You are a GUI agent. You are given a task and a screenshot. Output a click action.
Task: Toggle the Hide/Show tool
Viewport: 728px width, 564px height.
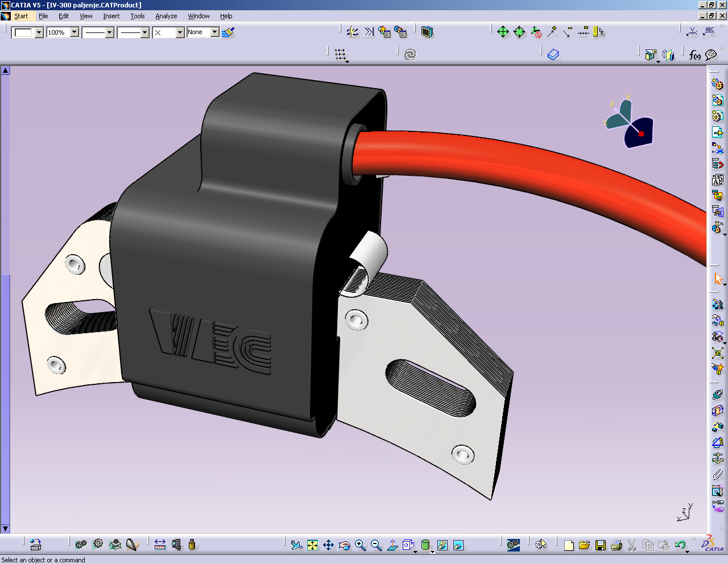pyautogui.click(x=442, y=545)
